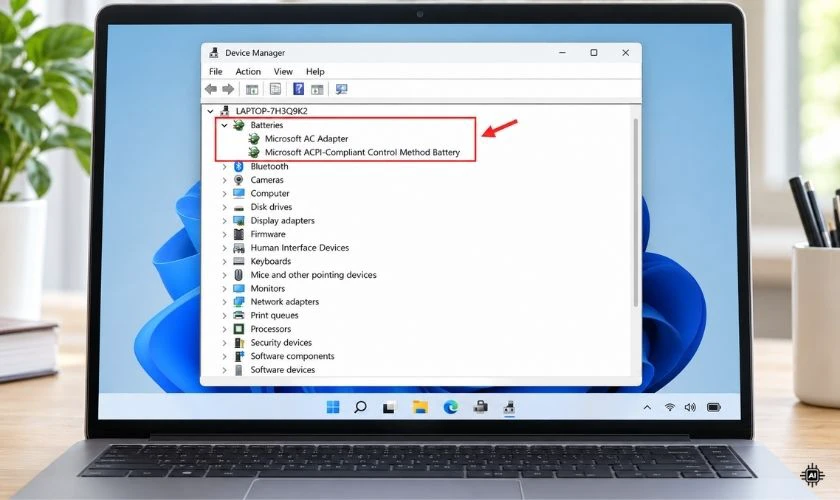Screen dimensions: 840x500
Task: Expand the Computer category
Action: (224, 193)
